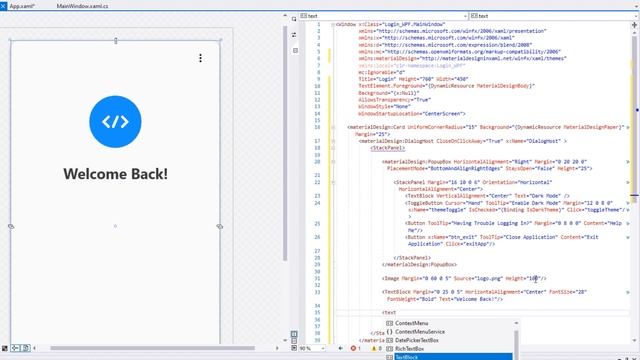Click the Image Source logo.png line
Viewport: 640px width, 360px height.
(464, 278)
